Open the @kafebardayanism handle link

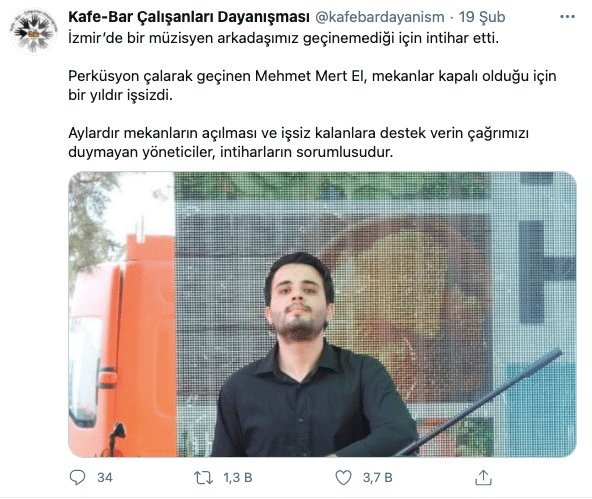coord(380,17)
